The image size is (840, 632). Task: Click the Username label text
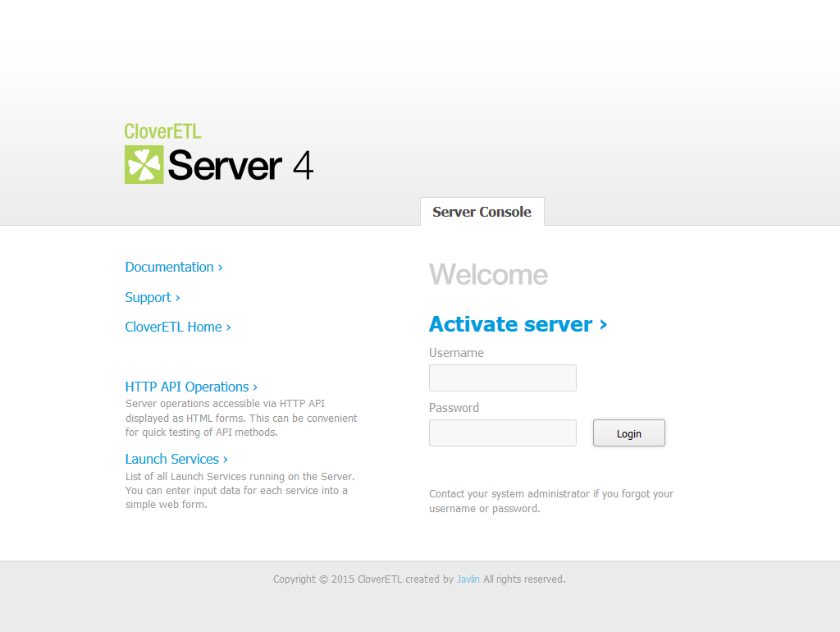point(456,353)
